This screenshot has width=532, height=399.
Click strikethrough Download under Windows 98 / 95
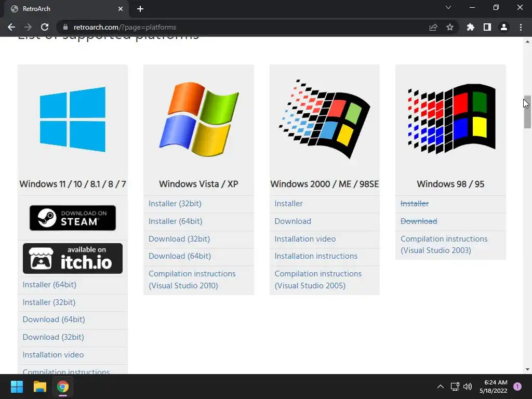tap(419, 221)
